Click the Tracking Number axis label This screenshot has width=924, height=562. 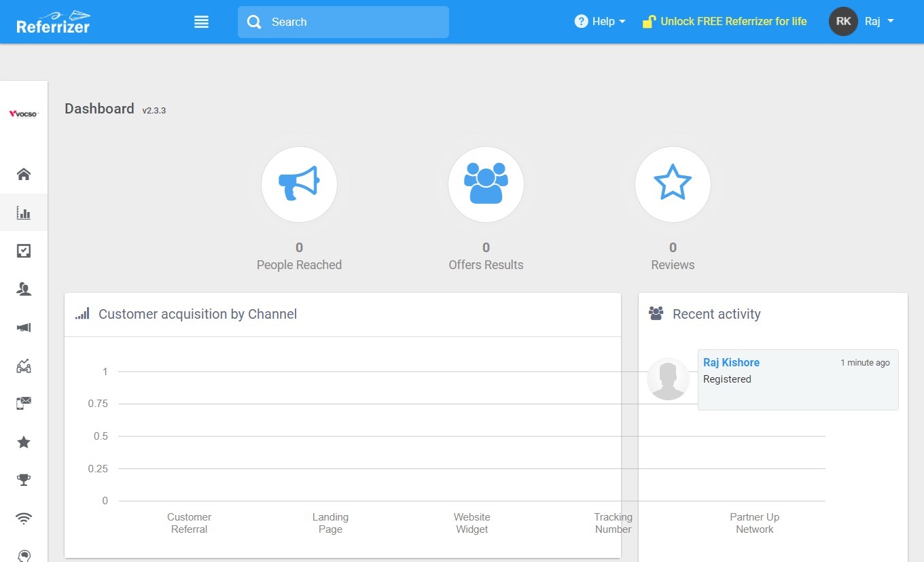coord(613,523)
